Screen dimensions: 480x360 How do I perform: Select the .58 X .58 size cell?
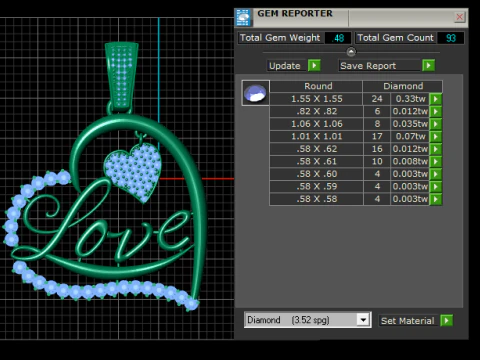click(x=316, y=199)
